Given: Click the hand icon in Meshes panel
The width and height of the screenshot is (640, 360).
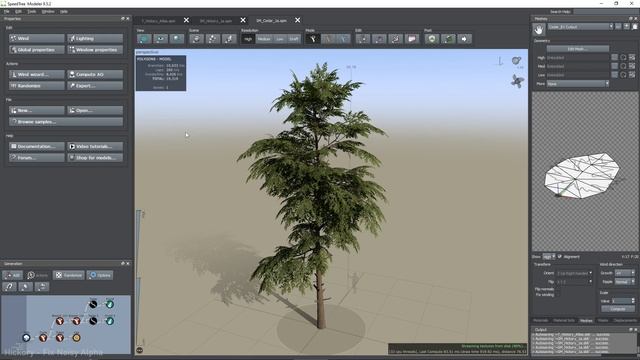Looking at the screenshot, I should (539, 29).
